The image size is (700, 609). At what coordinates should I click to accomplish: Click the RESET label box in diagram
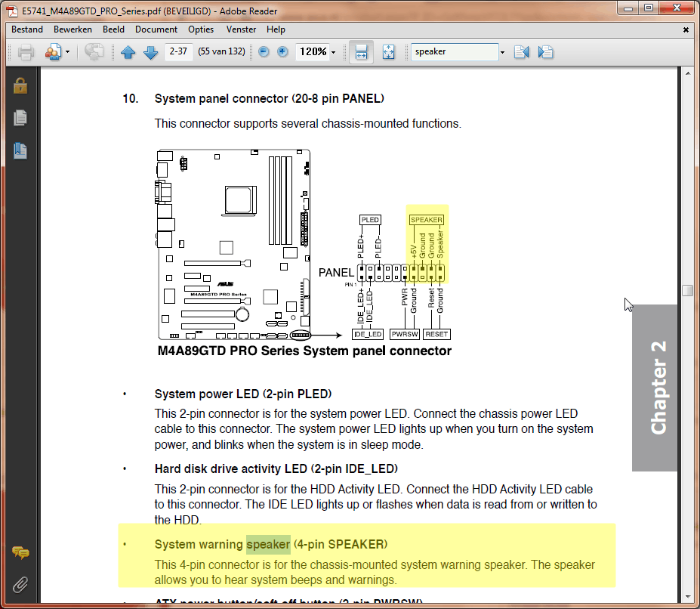pos(436,334)
